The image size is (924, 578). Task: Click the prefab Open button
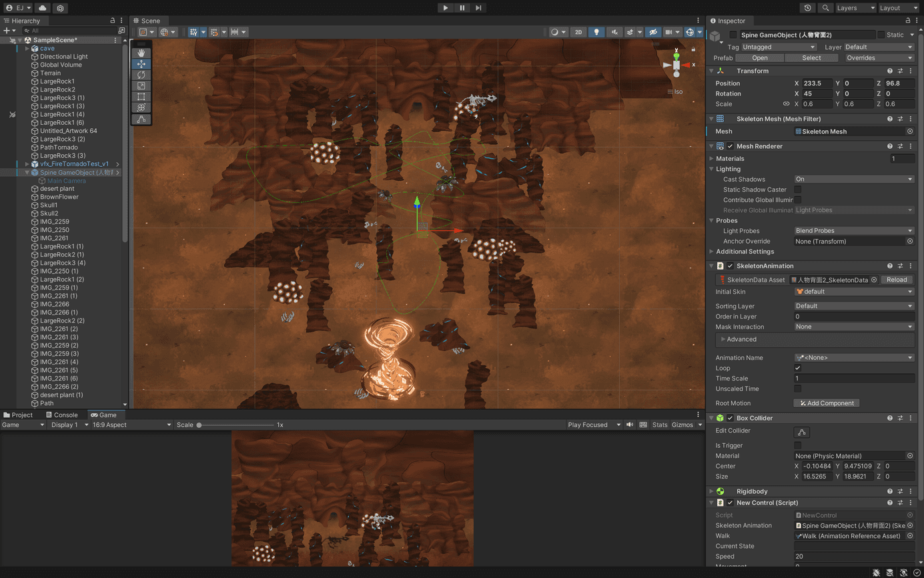760,58
